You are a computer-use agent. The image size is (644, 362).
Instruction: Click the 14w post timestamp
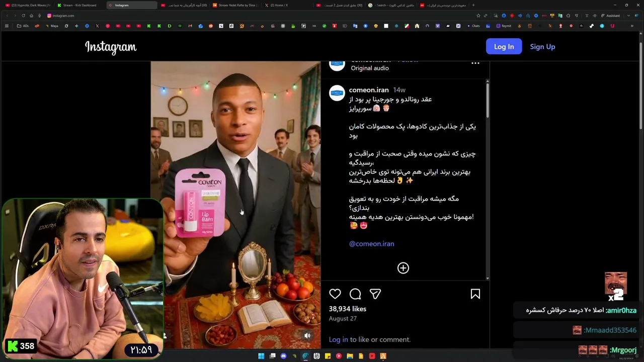(x=399, y=90)
